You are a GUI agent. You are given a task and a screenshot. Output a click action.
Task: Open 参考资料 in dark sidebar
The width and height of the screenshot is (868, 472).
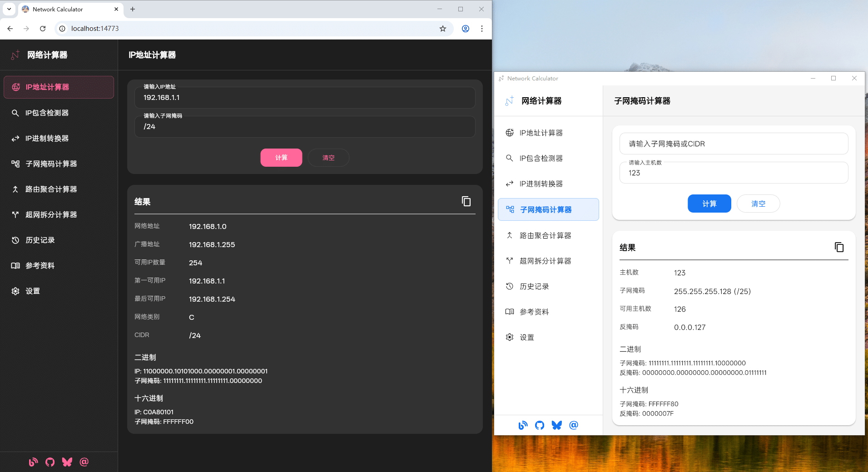(59, 265)
